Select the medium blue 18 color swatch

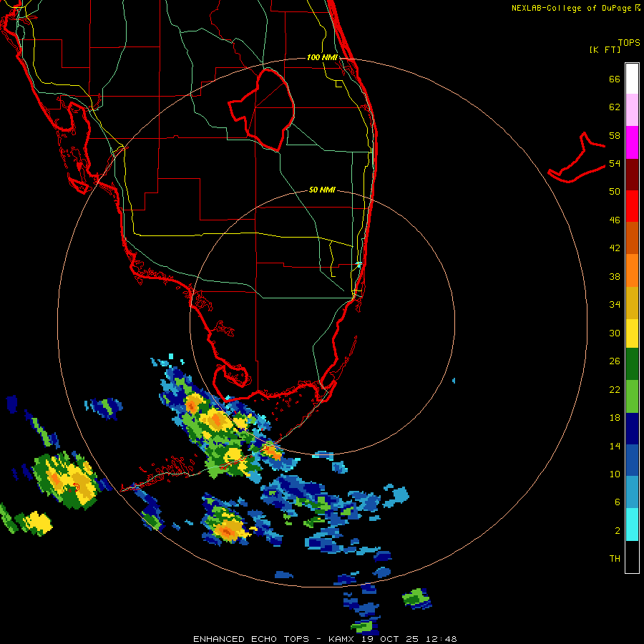pyautogui.click(x=632, y=460)
